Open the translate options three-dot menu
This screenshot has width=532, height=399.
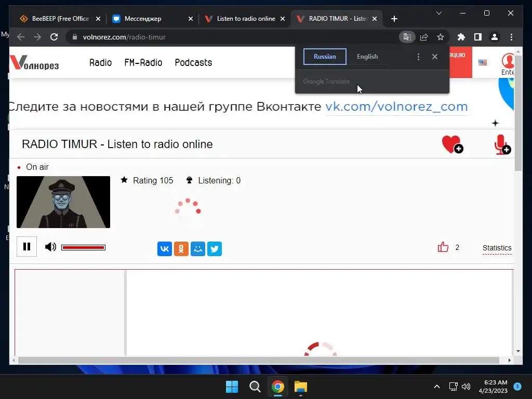[418, 57]
